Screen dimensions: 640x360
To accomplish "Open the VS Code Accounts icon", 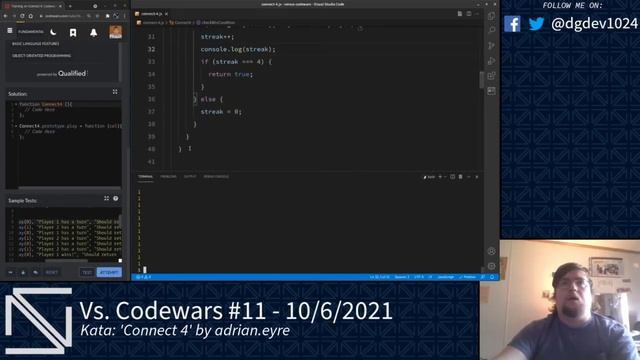I will (x=491, y=251).
